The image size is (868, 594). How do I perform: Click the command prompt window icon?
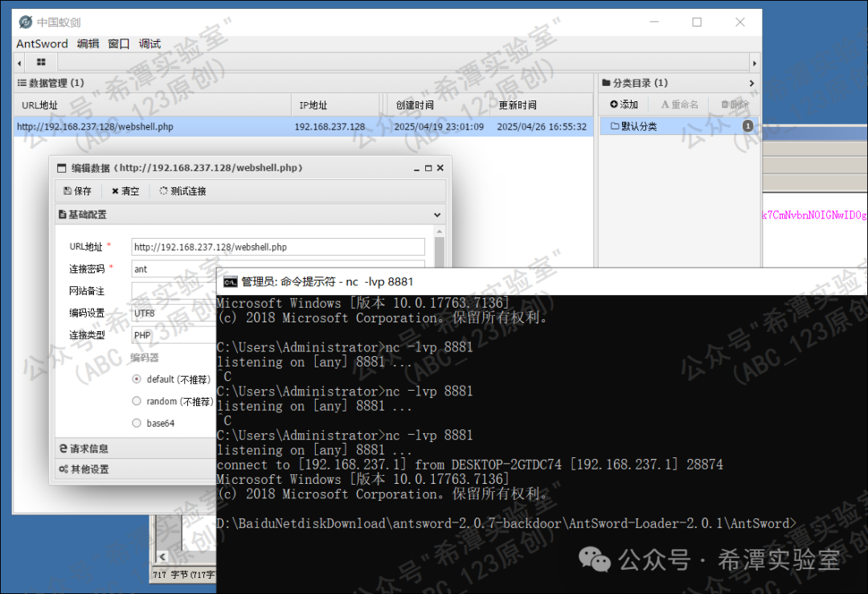coord(230,282)
